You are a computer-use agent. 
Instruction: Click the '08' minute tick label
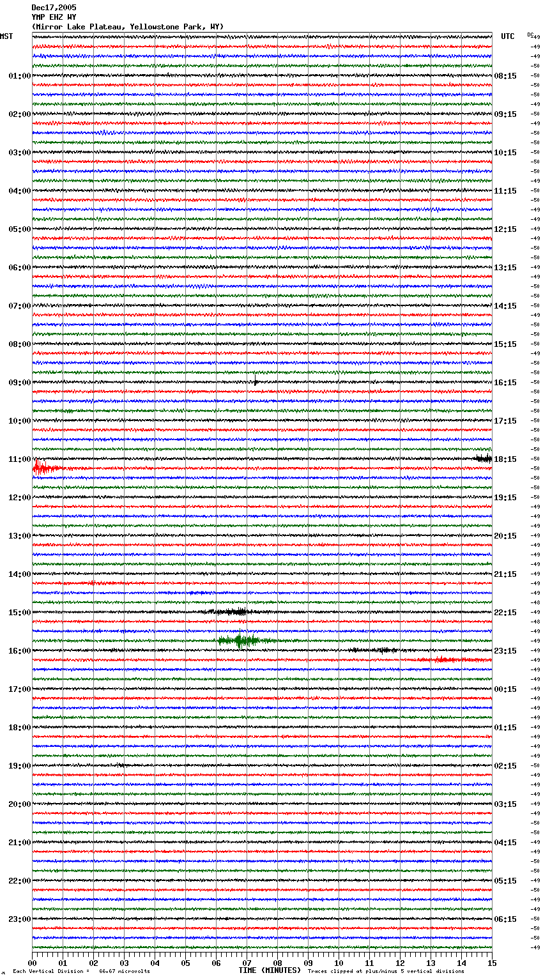point(277,963)
